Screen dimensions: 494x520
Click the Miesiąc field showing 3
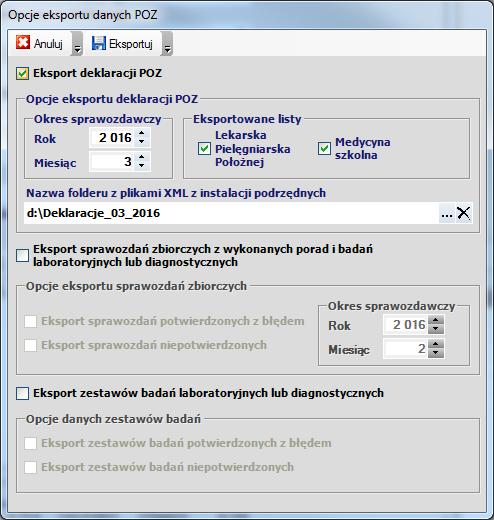click(113, 162)
